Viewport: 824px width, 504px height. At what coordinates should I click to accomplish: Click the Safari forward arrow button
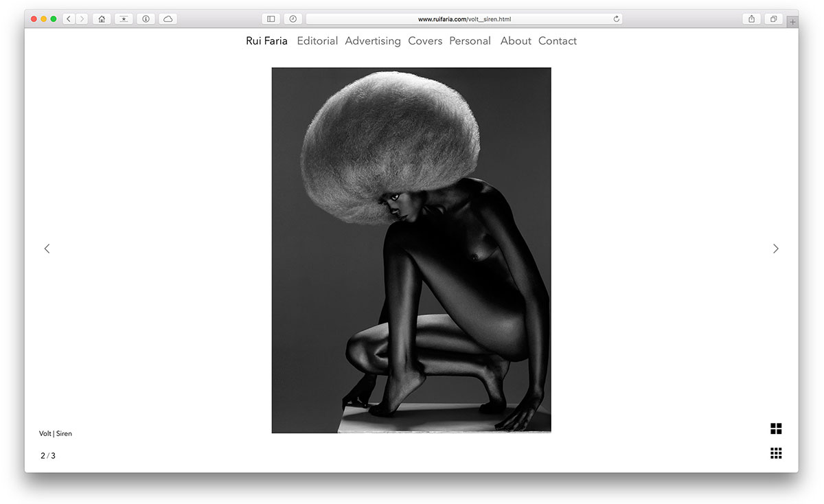tap(82, 19)
